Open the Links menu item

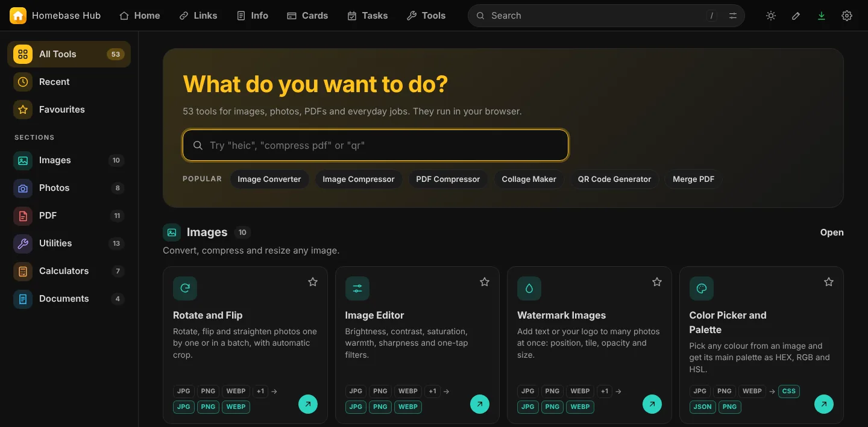198,16
